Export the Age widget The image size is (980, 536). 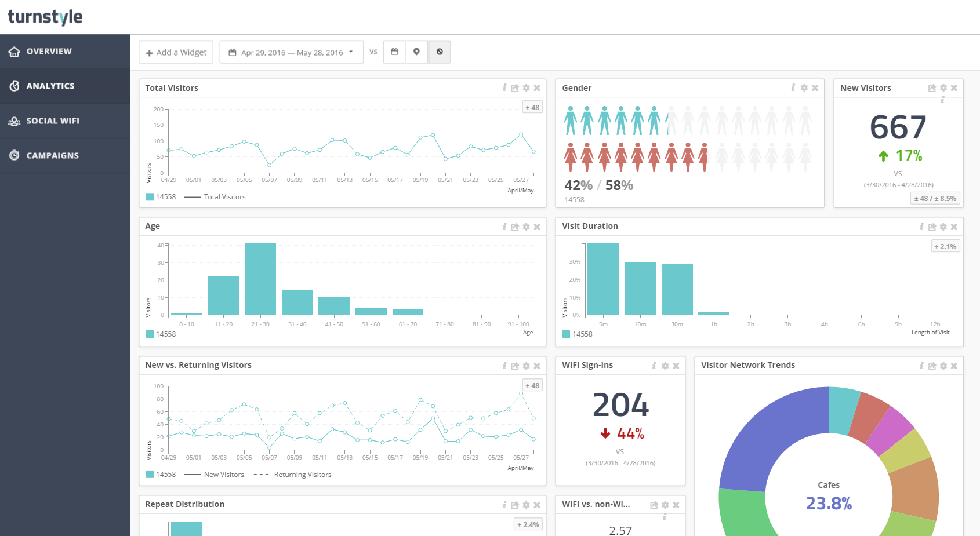click(x=515, y=227)
